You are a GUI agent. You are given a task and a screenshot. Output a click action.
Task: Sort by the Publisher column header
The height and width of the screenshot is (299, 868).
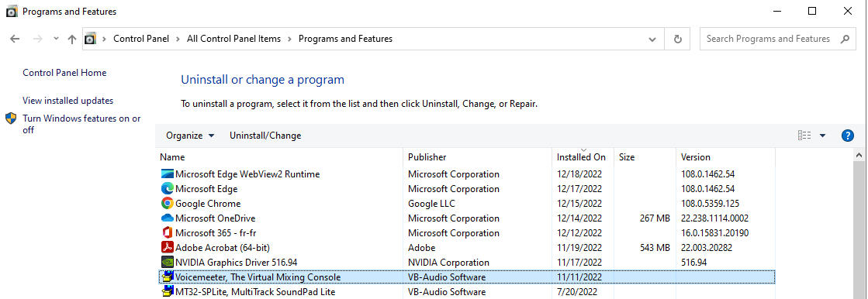click(478, 157)
